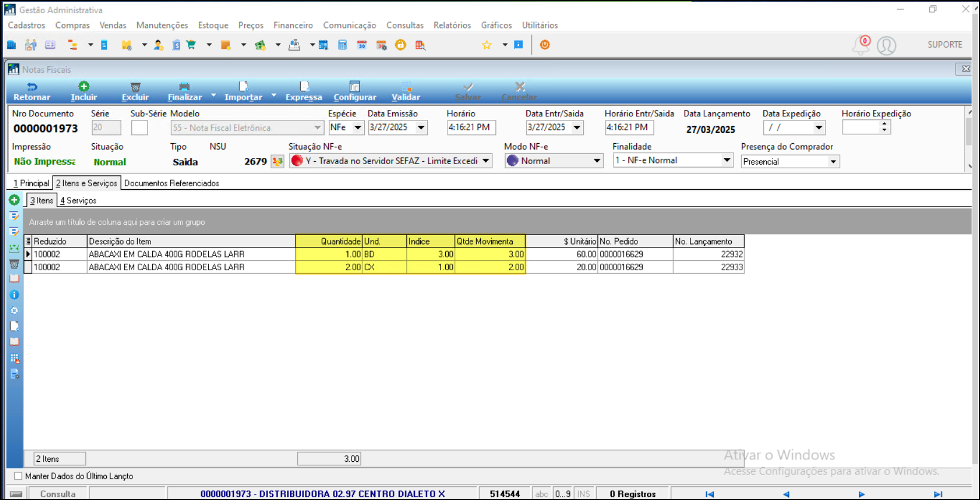The height and width of the screenshot is (500, 980).
Task: Click the green arrows collapse sidebar icon
Action: (14, 248)
